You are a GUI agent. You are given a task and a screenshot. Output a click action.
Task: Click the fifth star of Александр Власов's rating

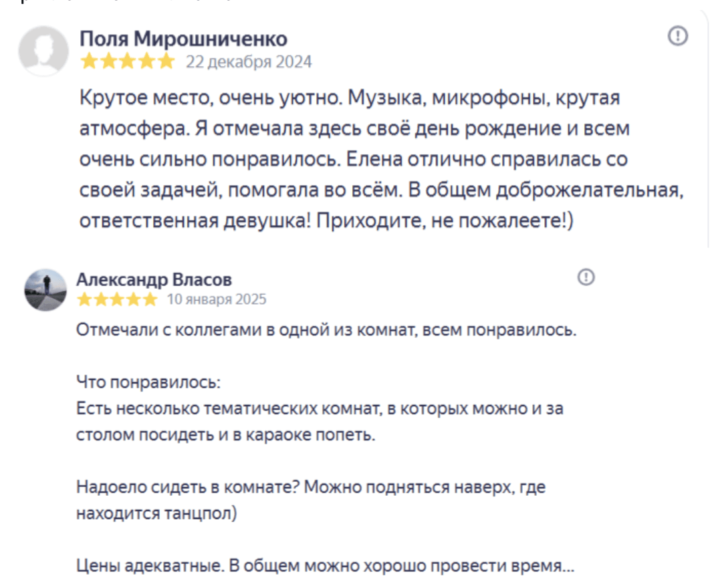150,299
